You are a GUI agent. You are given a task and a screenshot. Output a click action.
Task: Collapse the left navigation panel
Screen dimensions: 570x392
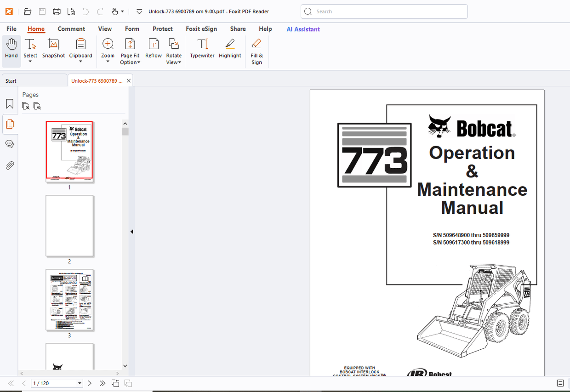131,231
